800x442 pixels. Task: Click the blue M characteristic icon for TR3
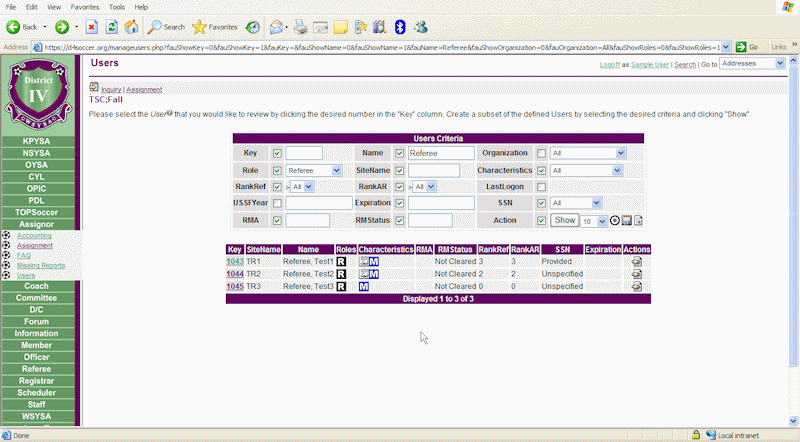pos(364,286)
